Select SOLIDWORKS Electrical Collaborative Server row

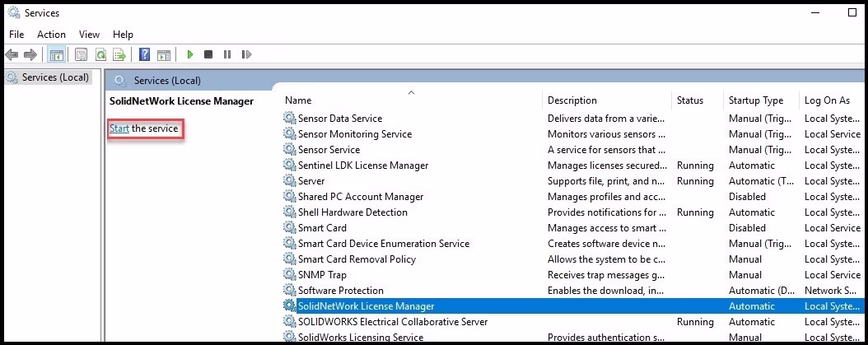click(x=572, y=322)
